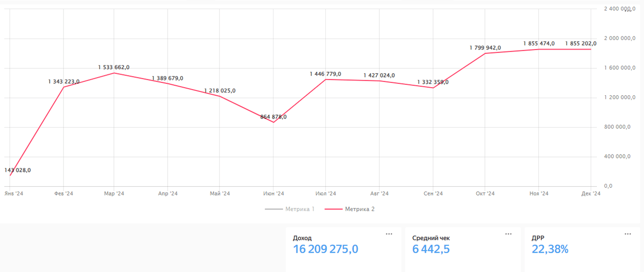Toggle Метрика 2 series in legend
644x272 pixels.
coord(349,209)
